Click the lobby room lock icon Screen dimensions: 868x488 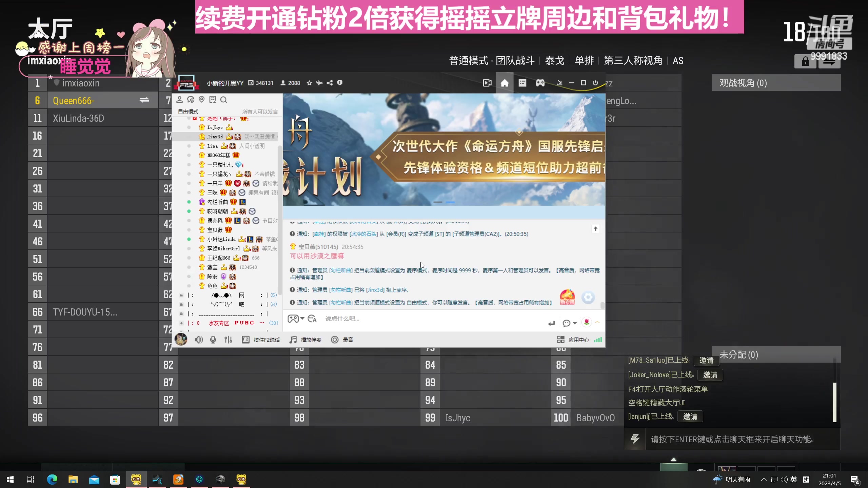point(805,62)
